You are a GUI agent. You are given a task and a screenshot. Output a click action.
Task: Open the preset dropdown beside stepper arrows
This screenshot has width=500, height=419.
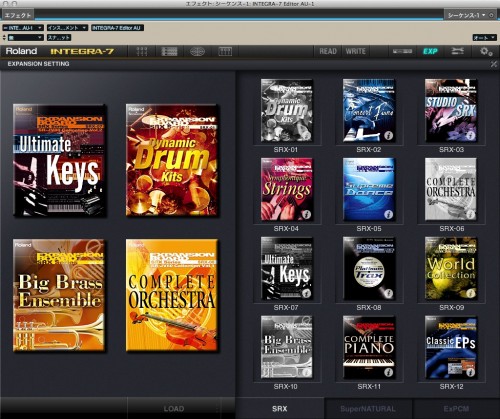(x=26, y=38)
